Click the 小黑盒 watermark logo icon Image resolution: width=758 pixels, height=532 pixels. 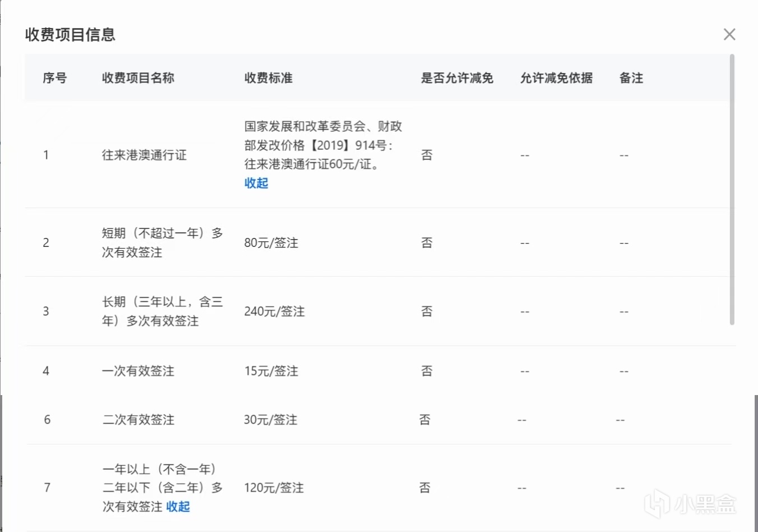[x=656, y=503]
